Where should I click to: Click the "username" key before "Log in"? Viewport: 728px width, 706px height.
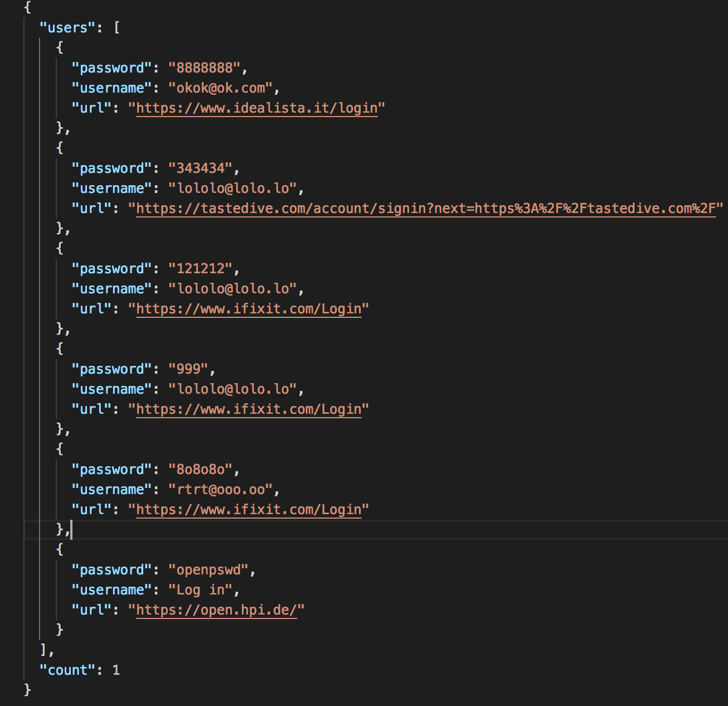coord(111,589)
